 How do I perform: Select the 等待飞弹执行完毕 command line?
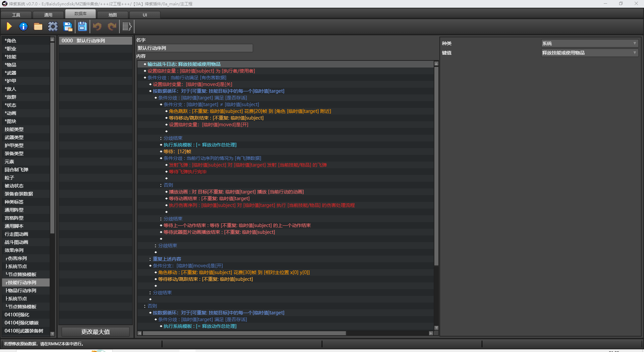click(x=285, y=172)
